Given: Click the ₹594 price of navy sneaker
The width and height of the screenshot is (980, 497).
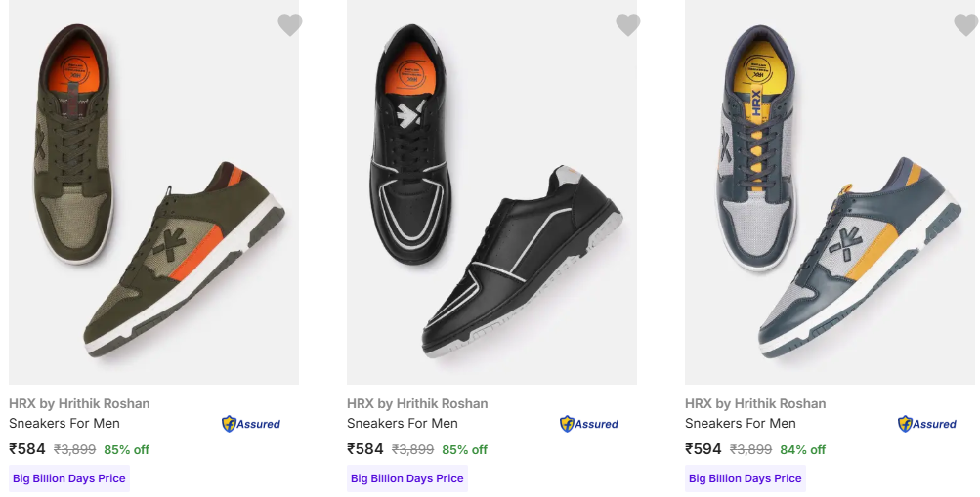Looking at the screenshot, I should 703,449.
